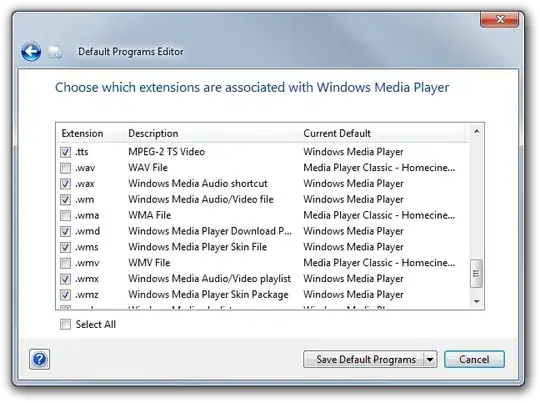Select the WAV File description

coord(148,168)
